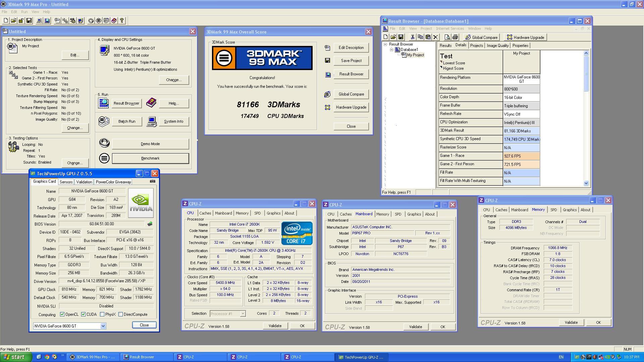Click the purple Help book toolbar icon
The image size is (644, 362).
(114, 20)
